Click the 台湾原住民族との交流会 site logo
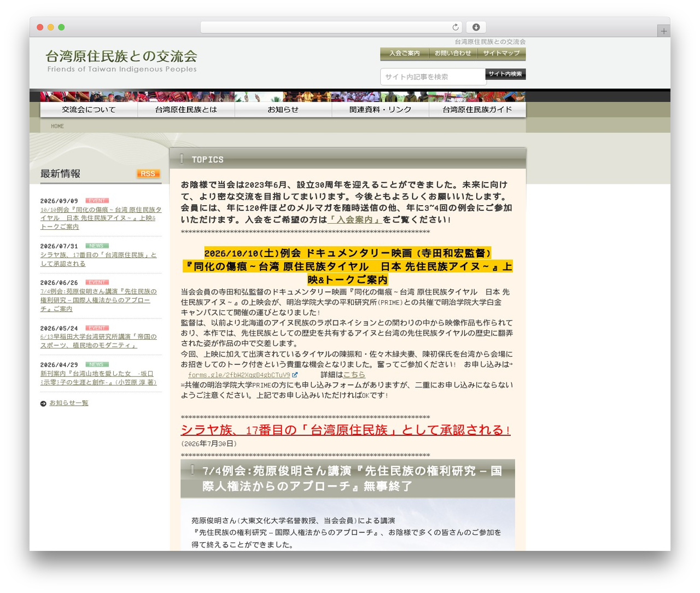The width and height of the screenshot is (700, 593). click(121, 61)
